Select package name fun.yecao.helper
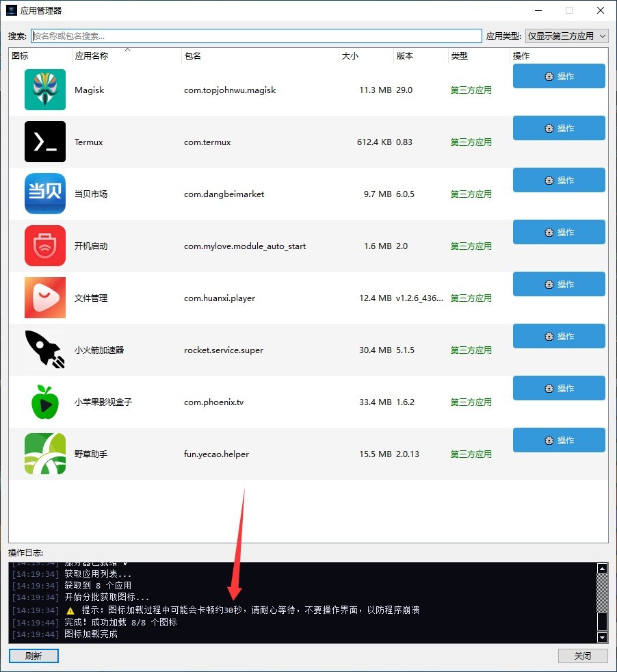 (216, 454)
